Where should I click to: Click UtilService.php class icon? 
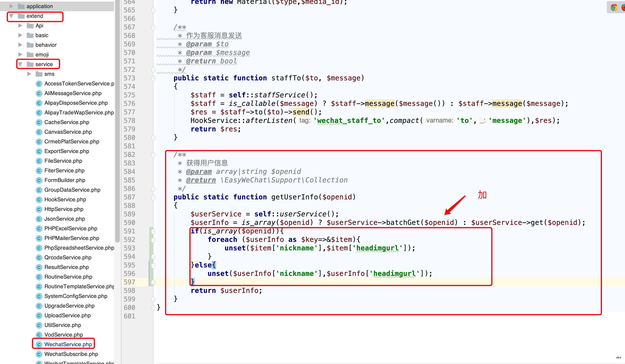tap(39, 325)
